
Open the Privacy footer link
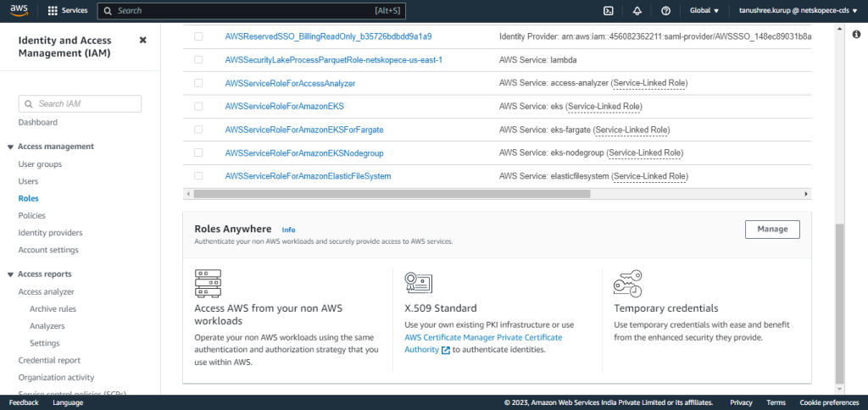coord(741,403)
